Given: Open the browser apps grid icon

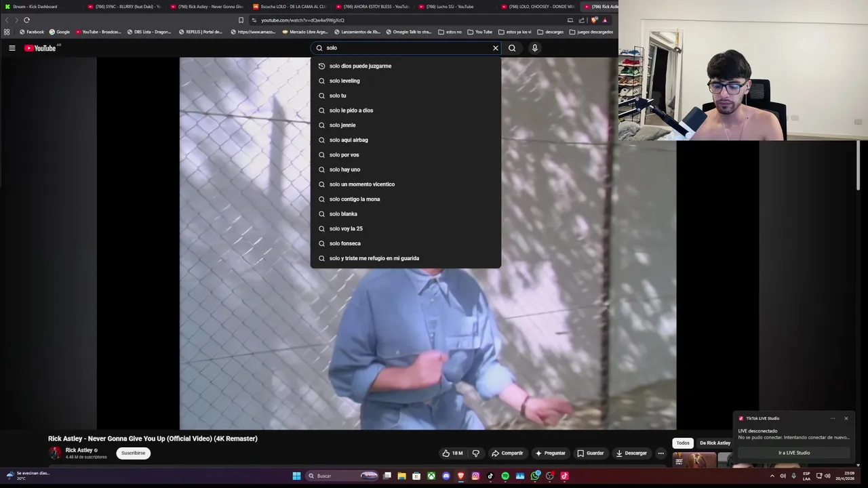Looking at the screenshot, I should click(x=7, y=32).
